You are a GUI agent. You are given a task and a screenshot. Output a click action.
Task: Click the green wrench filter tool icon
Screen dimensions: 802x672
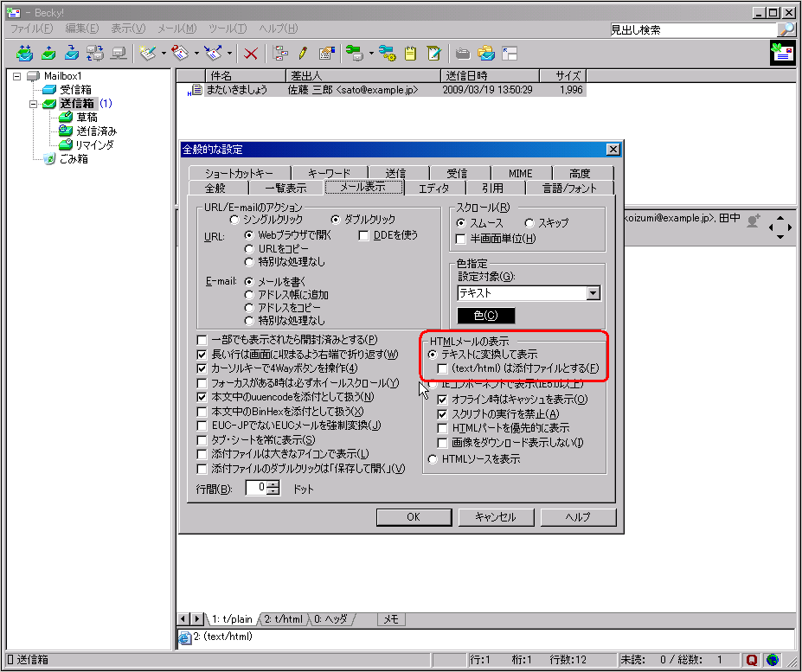[x=355, y=53]
